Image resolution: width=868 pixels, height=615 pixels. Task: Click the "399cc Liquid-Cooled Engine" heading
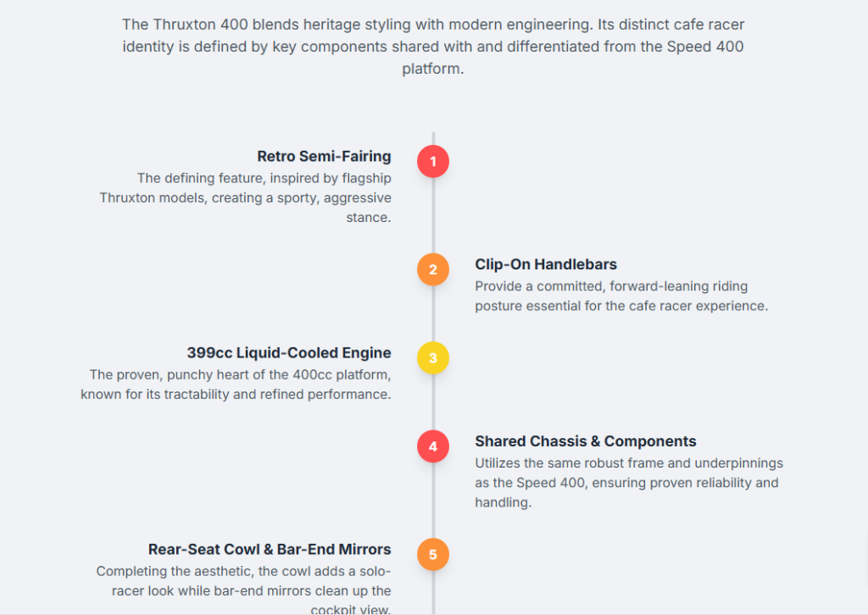[x=289, y=352]
